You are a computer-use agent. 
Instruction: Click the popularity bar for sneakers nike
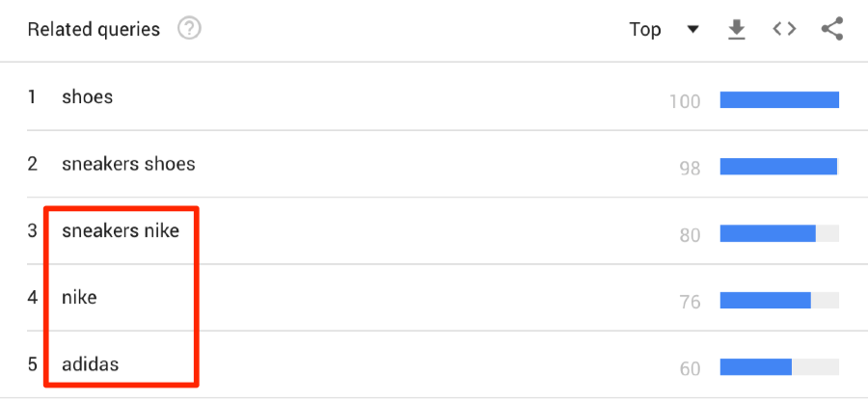769,233
